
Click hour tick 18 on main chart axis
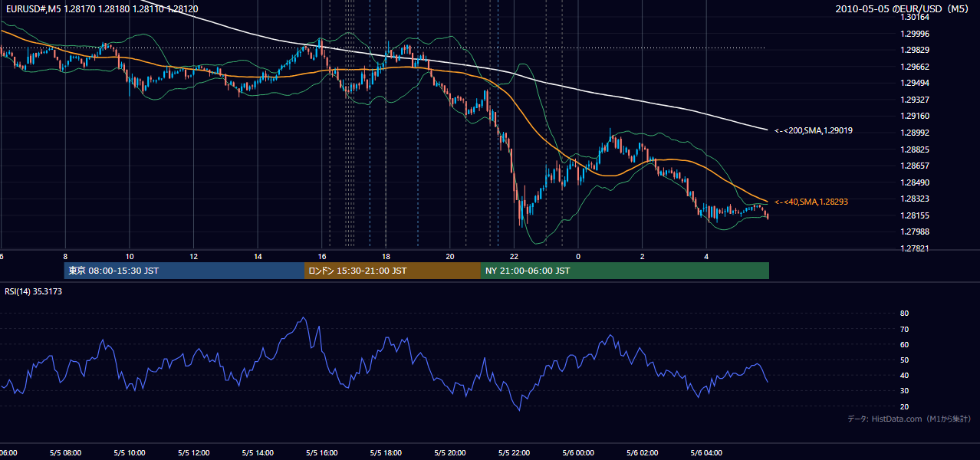[386, 257]
